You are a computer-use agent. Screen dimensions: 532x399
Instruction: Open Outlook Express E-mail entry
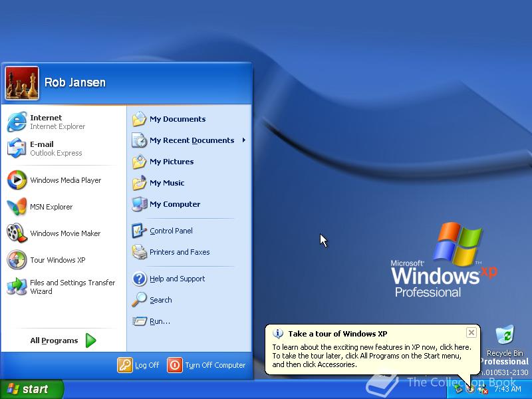(x=63, y=148)
